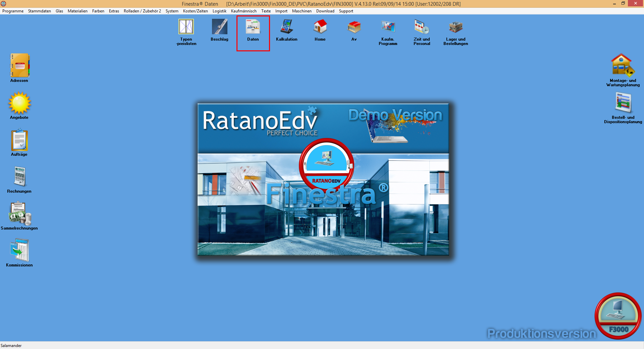Screen dimensions: 644x349
Task: Click the Finestra app icon in title bar
Action: click(x=3, y=4)
